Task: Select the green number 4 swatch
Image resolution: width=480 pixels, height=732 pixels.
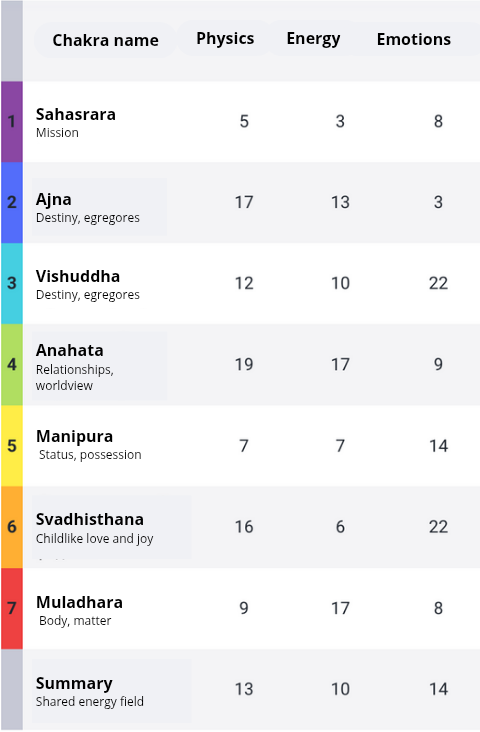Action: pos(12,365)
